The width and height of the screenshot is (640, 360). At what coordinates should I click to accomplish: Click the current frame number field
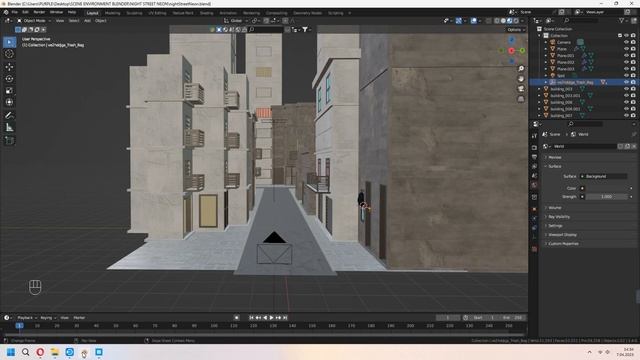pos(448,318)
